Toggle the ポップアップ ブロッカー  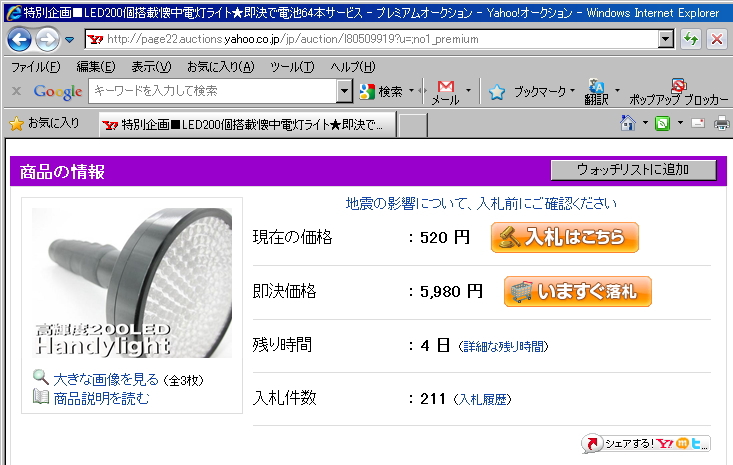click(x=679, y=91)
